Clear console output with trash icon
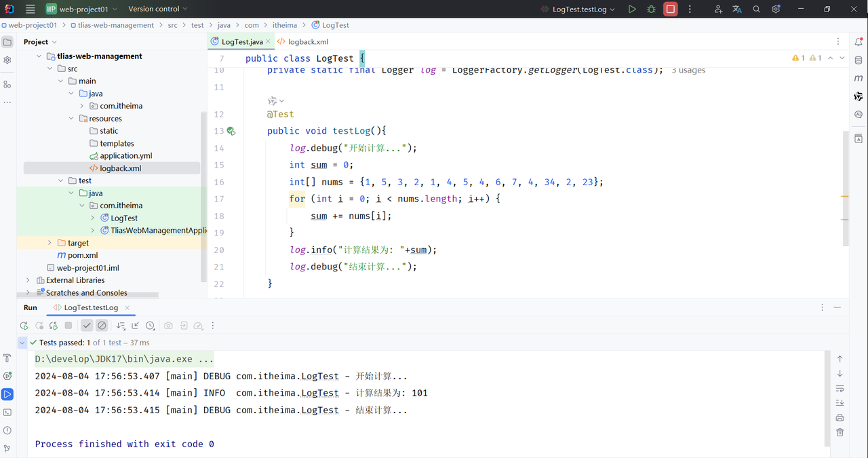 (x=840, y=432)
